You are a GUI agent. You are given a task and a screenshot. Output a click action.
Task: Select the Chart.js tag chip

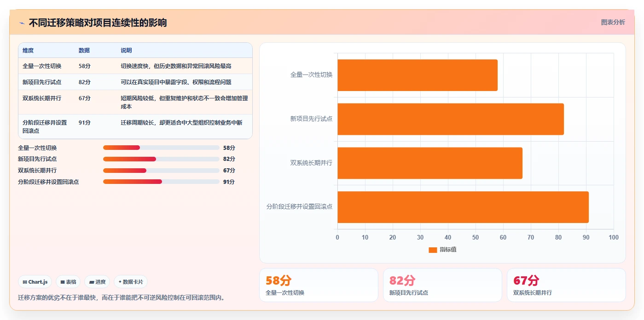[35, 282]
